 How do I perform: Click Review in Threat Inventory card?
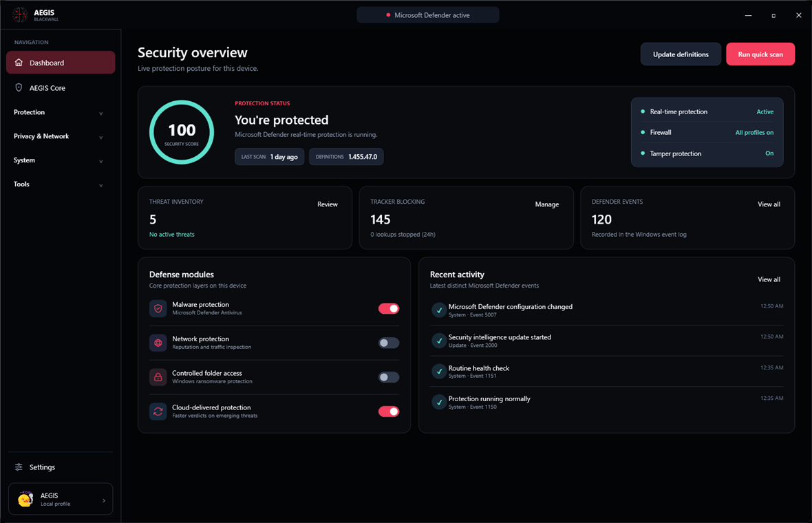coord(328,204)
